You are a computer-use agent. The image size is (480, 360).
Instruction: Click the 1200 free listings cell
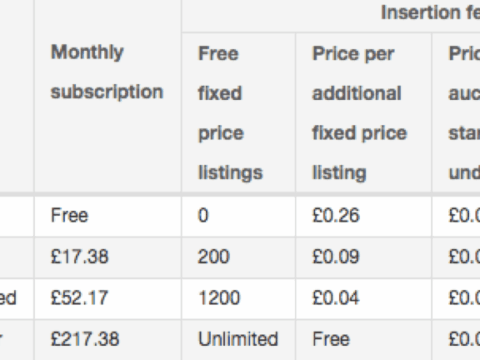[219, 298]
